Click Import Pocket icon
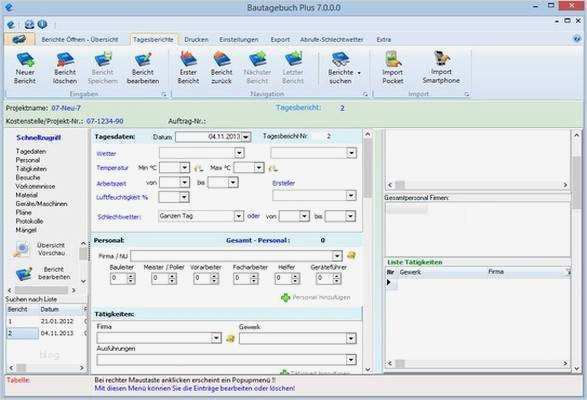Image resolution: width=587 pixels, height=400 pixels. [393, 59]
